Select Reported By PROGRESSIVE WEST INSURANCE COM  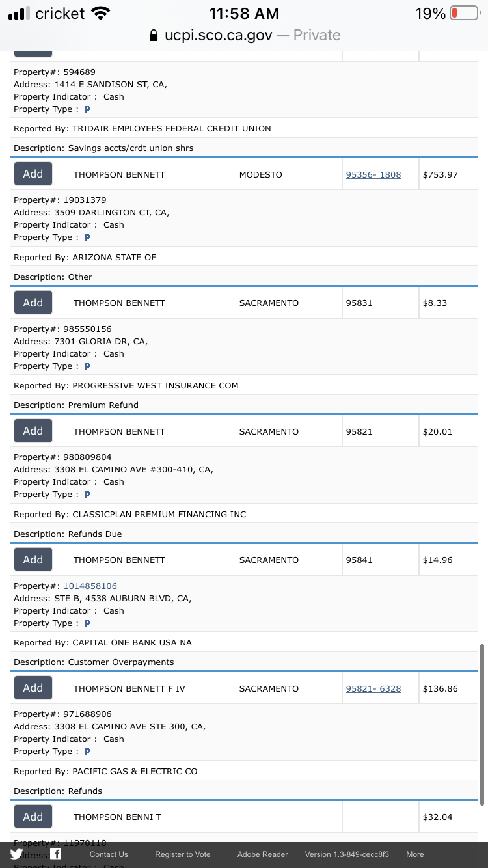pos(126,385)
